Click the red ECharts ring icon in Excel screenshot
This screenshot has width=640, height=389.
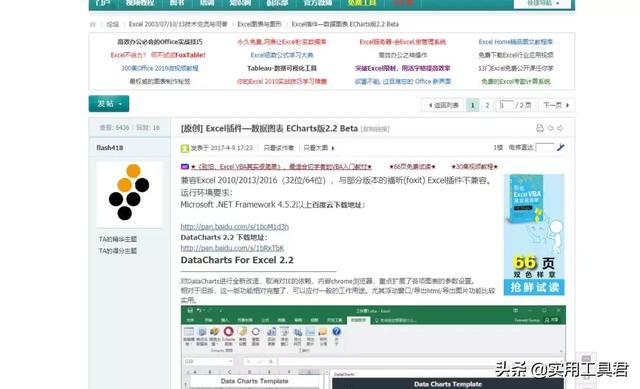(228, 332)
